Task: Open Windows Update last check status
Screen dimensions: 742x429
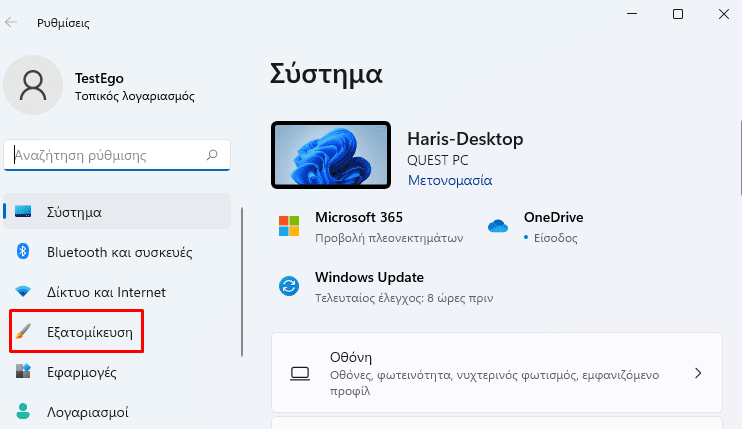Action: (404, 298)
